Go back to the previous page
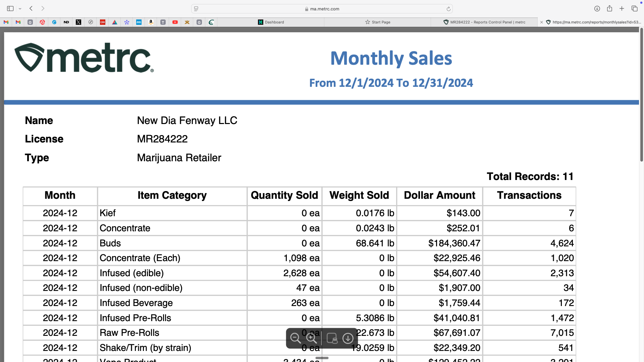This screenshot has height=362, width=644. click(x=31, y=9)
